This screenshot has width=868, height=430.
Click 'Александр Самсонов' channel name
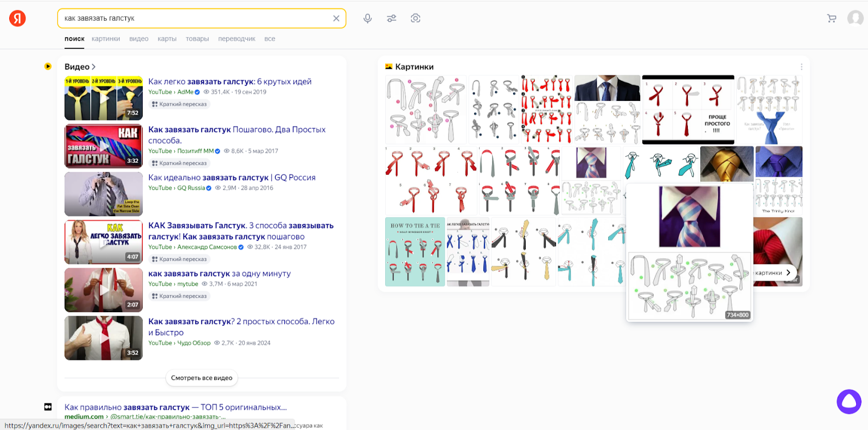[207, 247]
